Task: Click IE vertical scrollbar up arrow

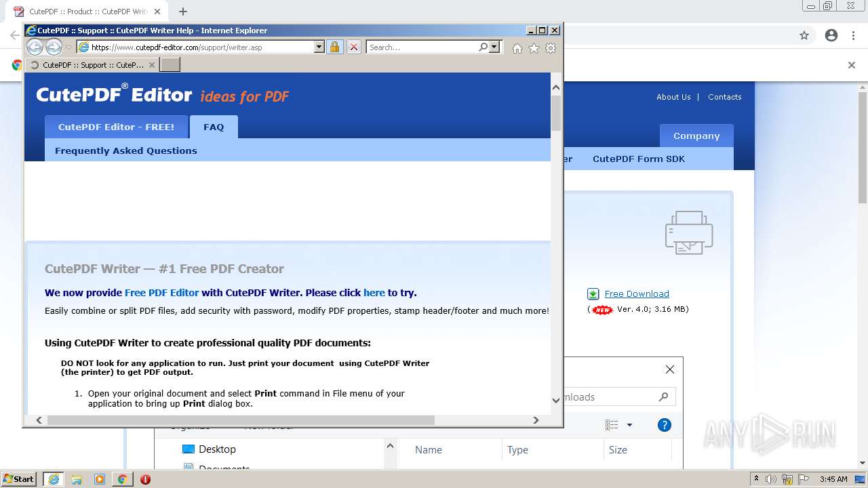Action: [x=556, y=87]
